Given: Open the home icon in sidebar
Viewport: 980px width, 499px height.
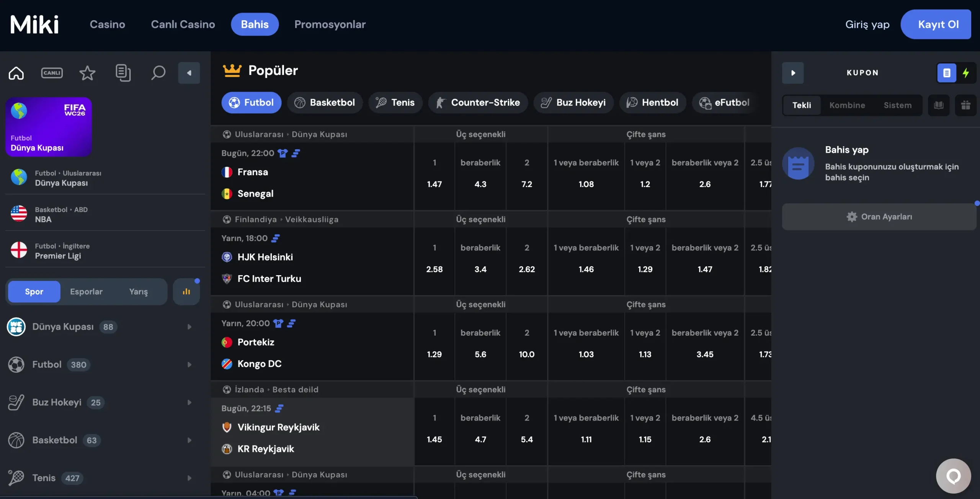Looking at the screenshot, I should [x=16, y=73].
